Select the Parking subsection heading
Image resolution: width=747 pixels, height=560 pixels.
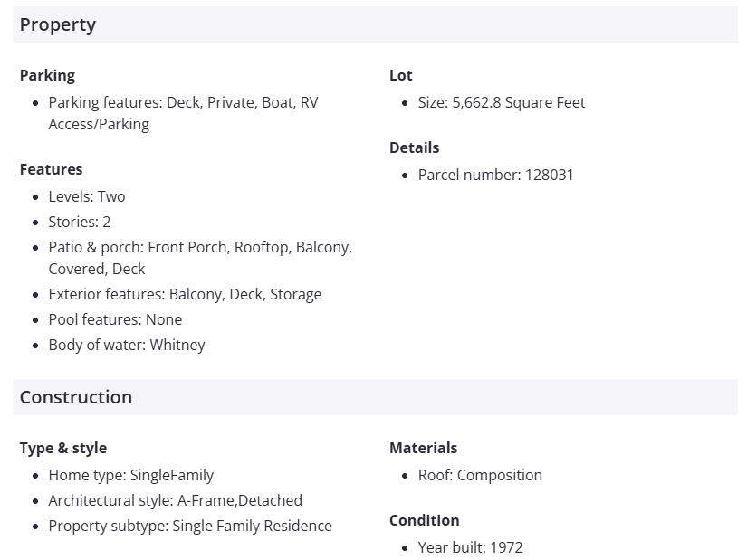click(x=47, y=75)
